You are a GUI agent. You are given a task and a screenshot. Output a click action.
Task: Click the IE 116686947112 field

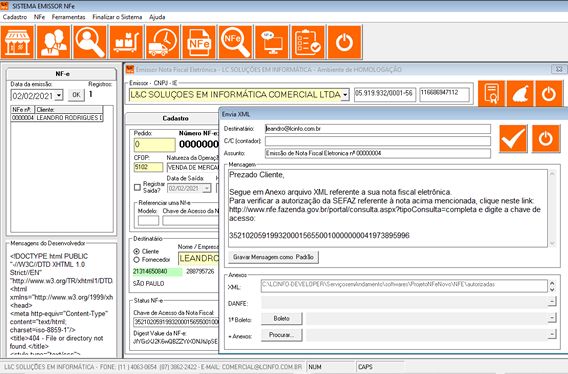click(444, 94)
